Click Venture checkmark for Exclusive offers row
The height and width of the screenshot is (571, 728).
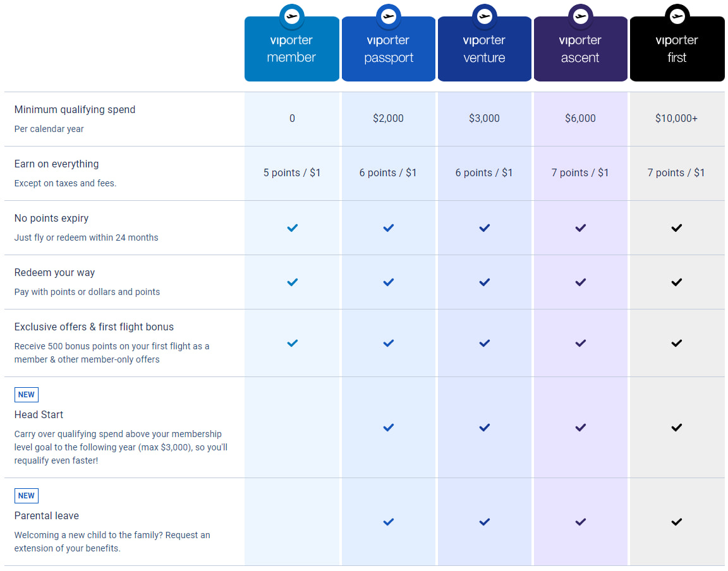(485, 343)
